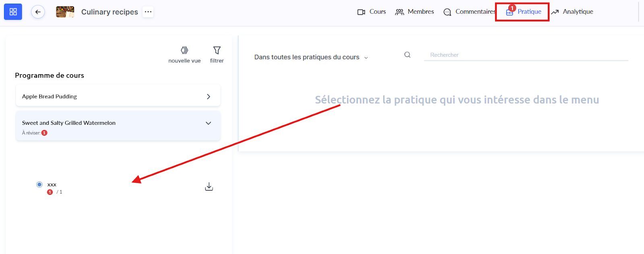The width and height of the screenshot is (644, 254).
Task: Open the blue apps grid menu
Action: tap(13, 12)
